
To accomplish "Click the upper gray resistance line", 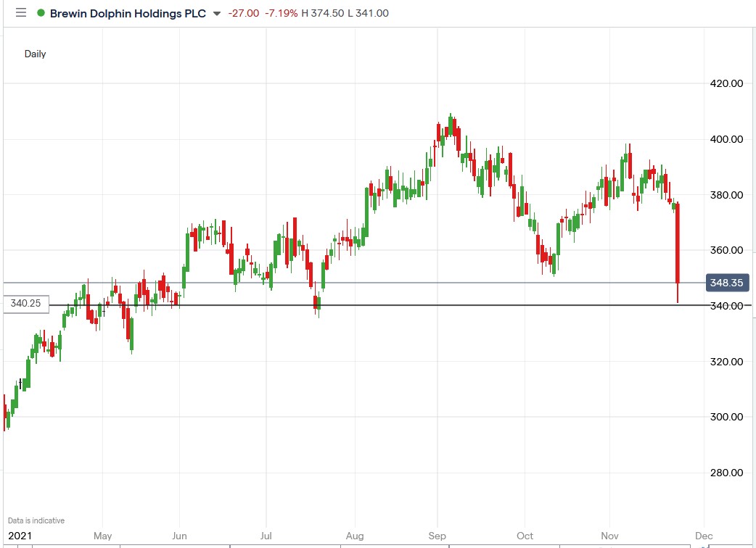I will [x=435, y=282].
